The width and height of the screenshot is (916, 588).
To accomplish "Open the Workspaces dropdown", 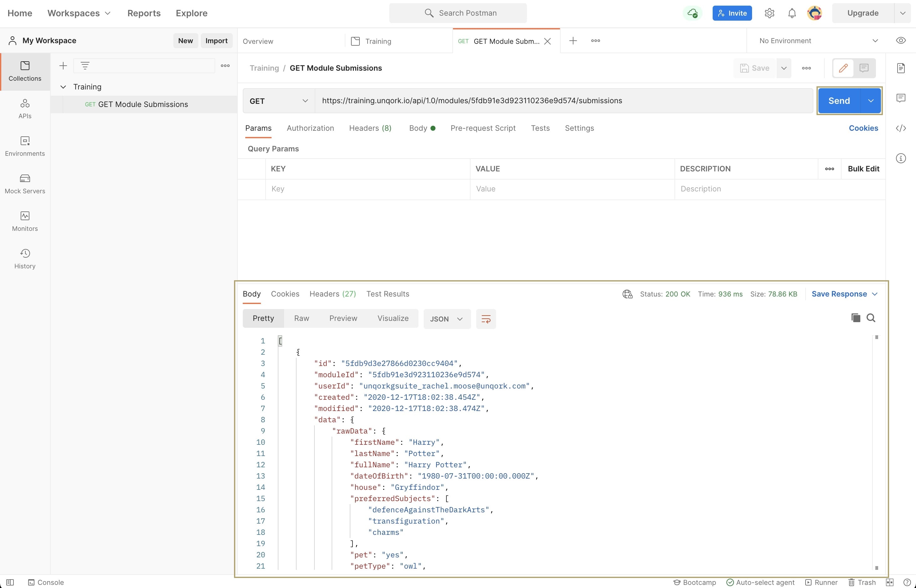I will (79, 13).
